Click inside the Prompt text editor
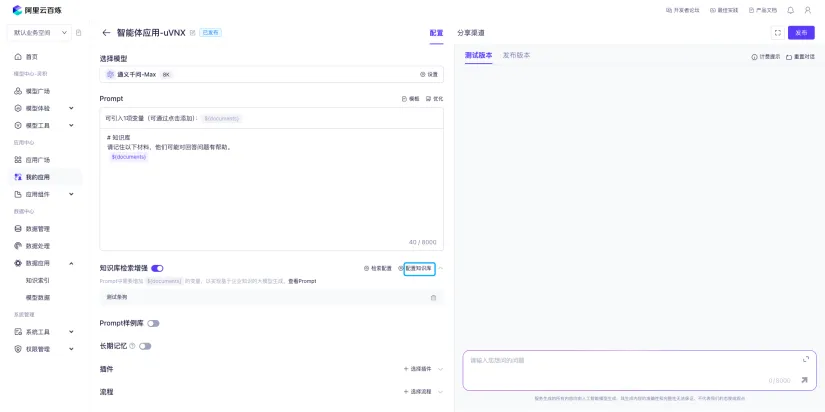The height and width of the screenshot is (412, 825). [271, 189]
